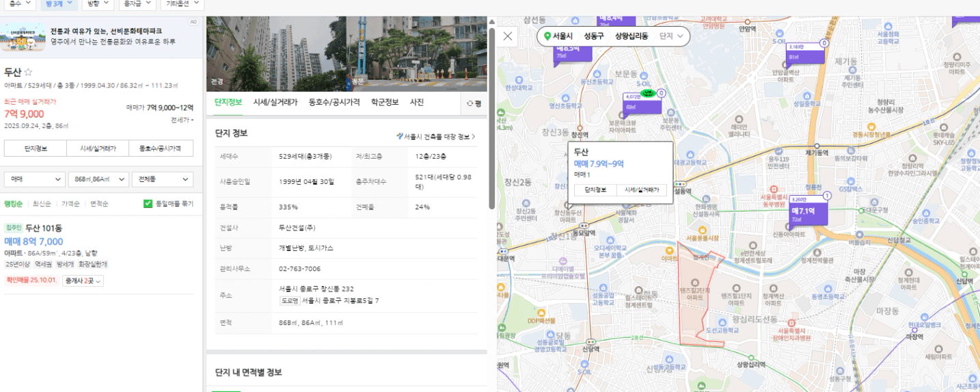
Task: Switch to the 사진 tab
Action: point(416,103)
